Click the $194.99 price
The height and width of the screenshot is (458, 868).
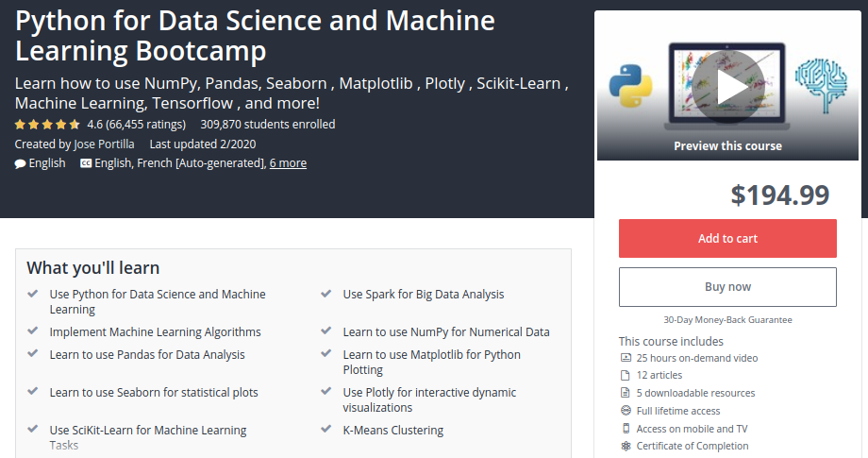(780, 195)
